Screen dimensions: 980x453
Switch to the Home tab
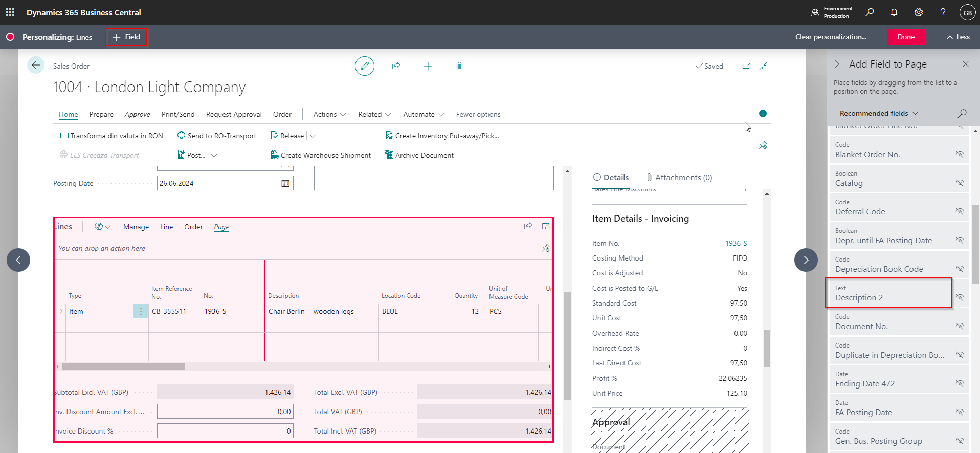pyautogui.click(x=69, y=114)
